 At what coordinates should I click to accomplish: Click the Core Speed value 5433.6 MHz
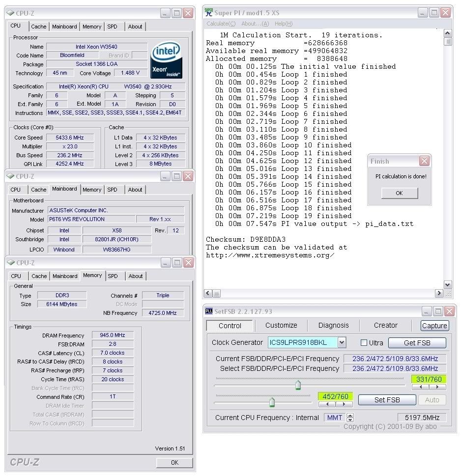point(70,138)
